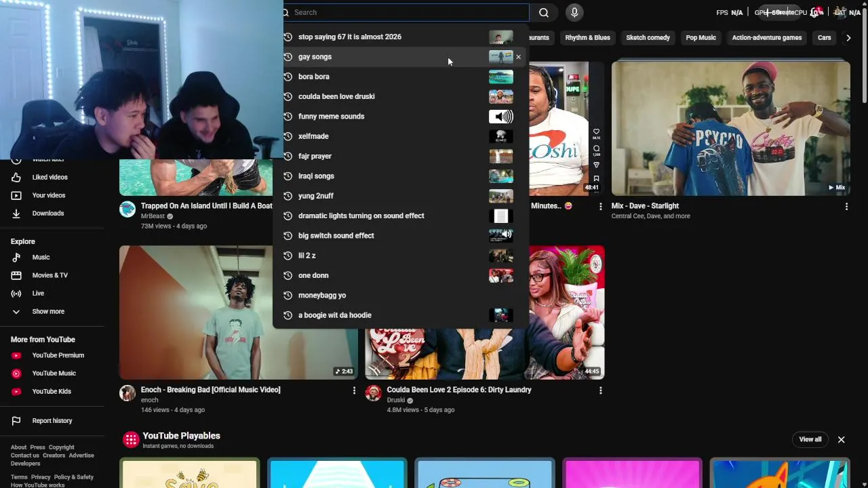Select 'a boogie wit da hoodie' suggestion
868x488 pixels.
tap(401, 315)
